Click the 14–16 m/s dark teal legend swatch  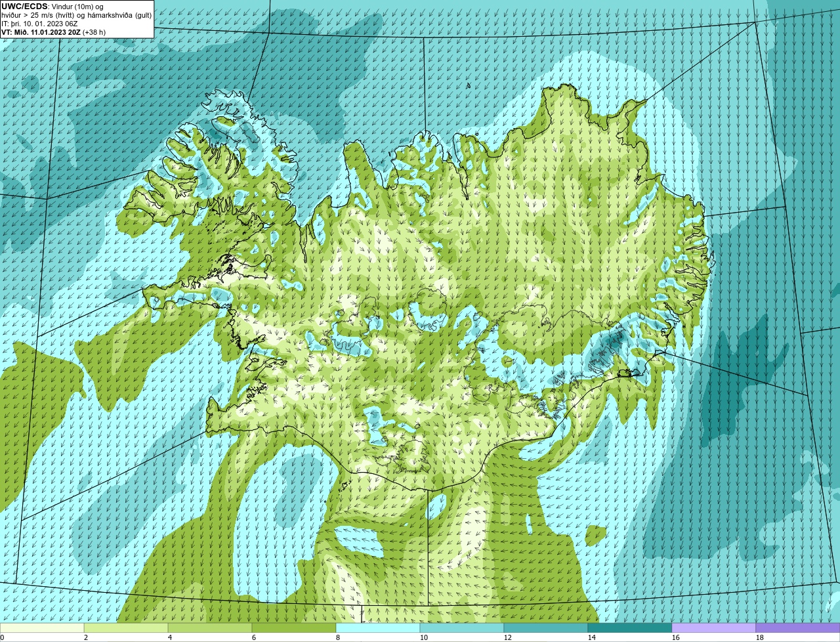coord(630,628)
